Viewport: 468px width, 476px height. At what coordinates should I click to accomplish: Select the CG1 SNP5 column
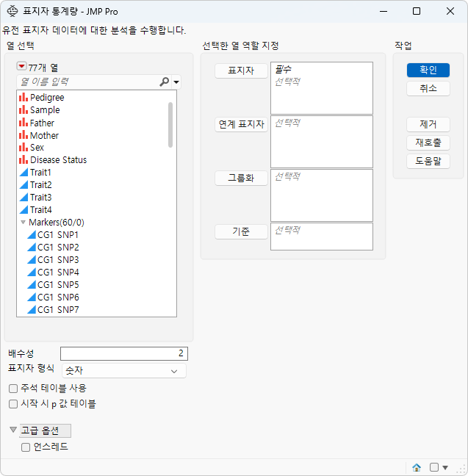click(x=58, y=285)
